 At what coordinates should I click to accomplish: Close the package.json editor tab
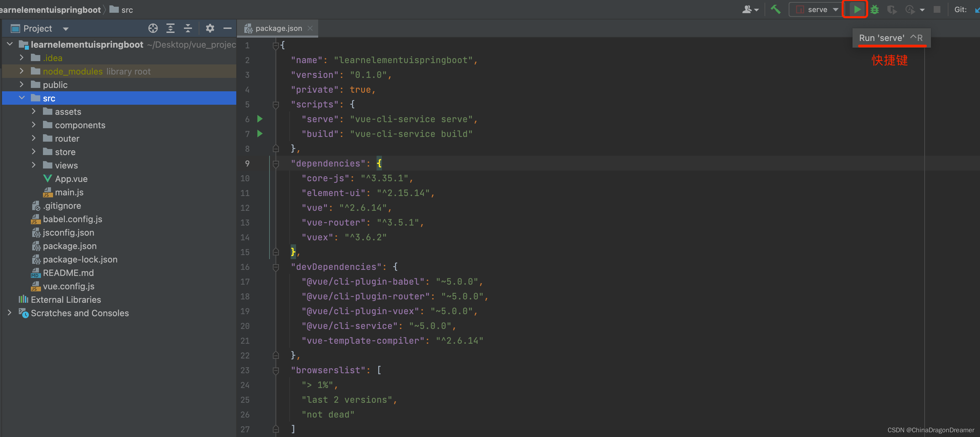[310, 28]
